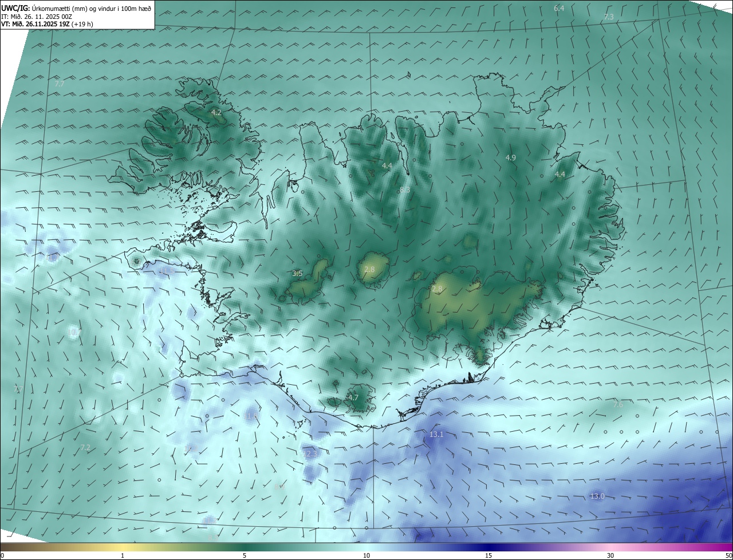Click the 5 tick on the colour scale
The height and width of the screenshot is (560, 733).
pos(245,555)
